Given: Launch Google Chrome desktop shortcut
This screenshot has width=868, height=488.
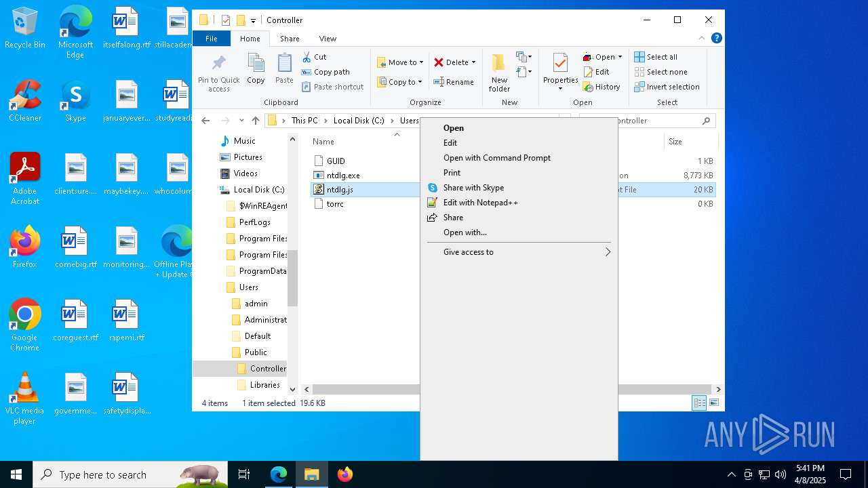Looking at the screenshot, I should [25, 325].
